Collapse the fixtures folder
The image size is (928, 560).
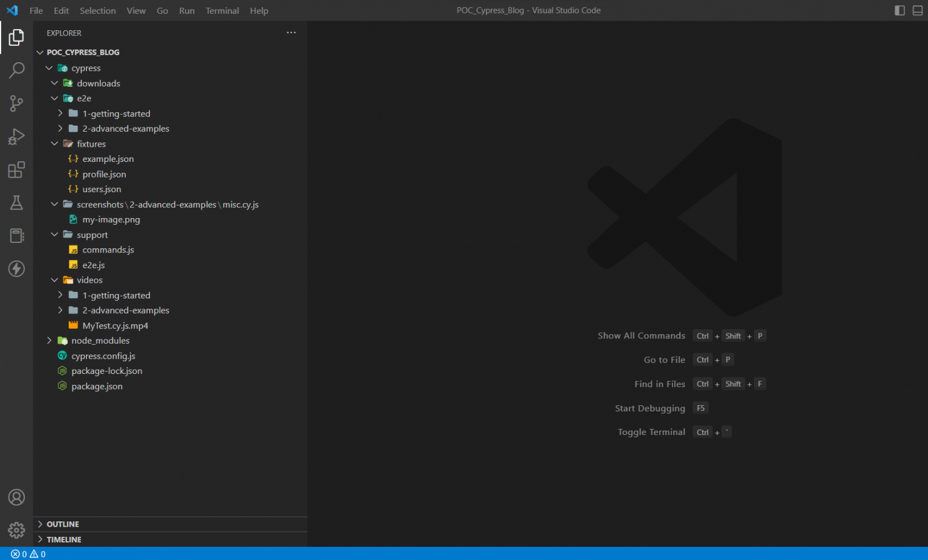pyautogui.click(x=91, y=144)
